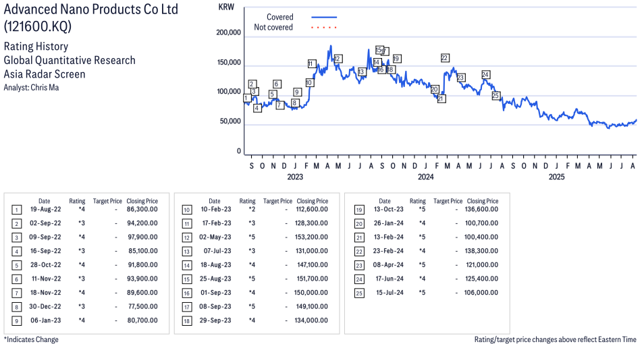Viewport: 644px width, 344px height.
Task: Select the Eastern Time footnote on the right
Action: coord(556,339)
